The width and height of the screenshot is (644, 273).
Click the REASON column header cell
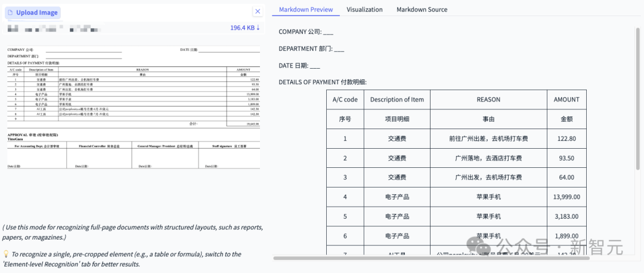pos(488,99)
